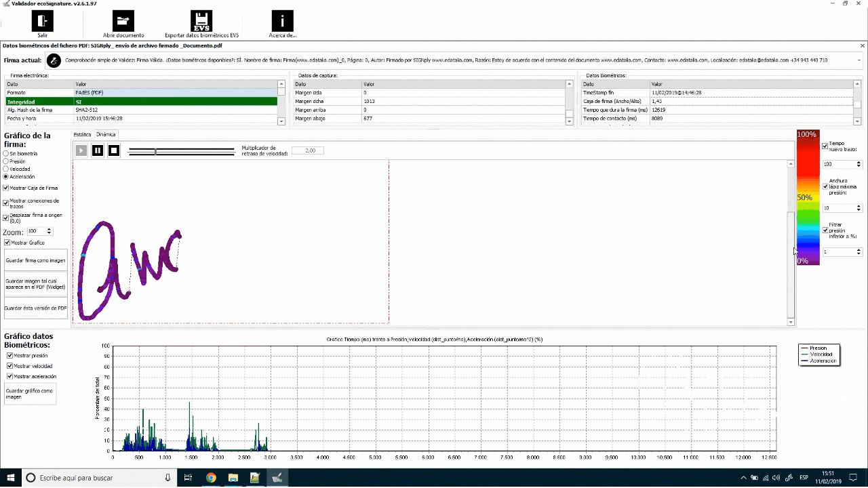
Task: Select the Formato PAdES (PDF) row
Action: (141, 92)
